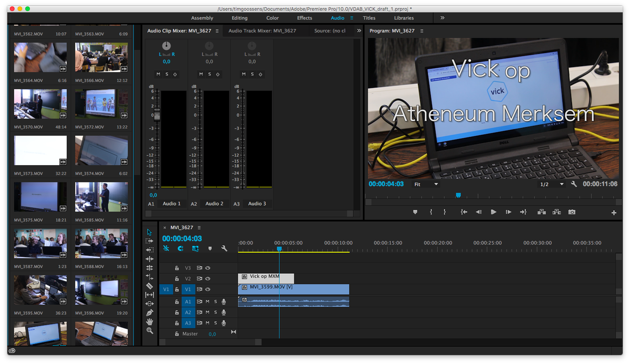The height and width of the screenshot is (364, 630).
Task: Switch to the Color workspace
Action: (x=272, y=18)
